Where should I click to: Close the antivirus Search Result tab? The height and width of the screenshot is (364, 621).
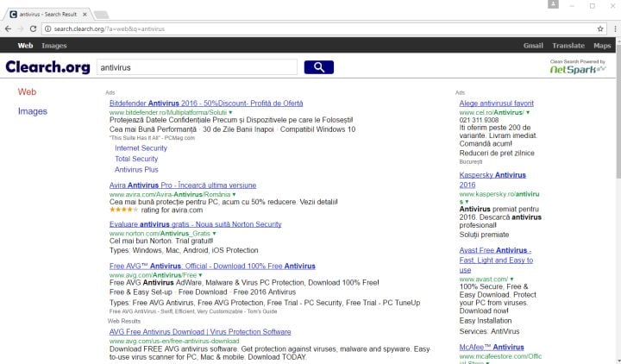coord(85,15)
